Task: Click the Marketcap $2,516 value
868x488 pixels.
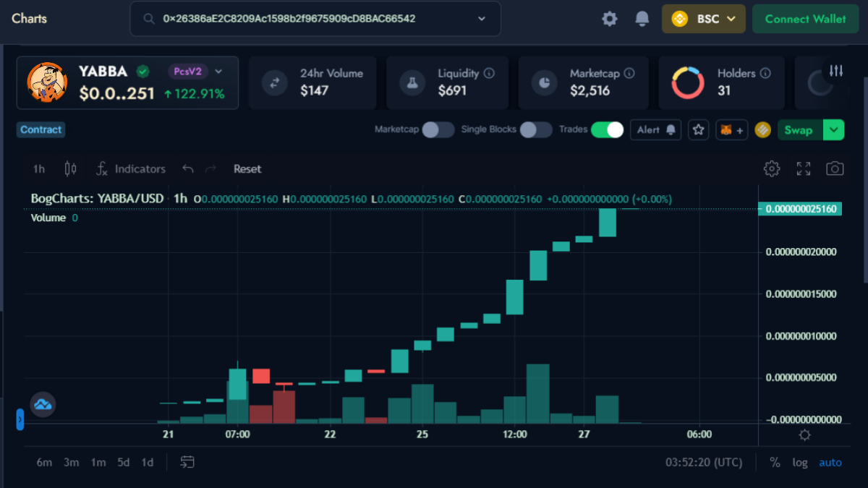Action: pos(590,90)
